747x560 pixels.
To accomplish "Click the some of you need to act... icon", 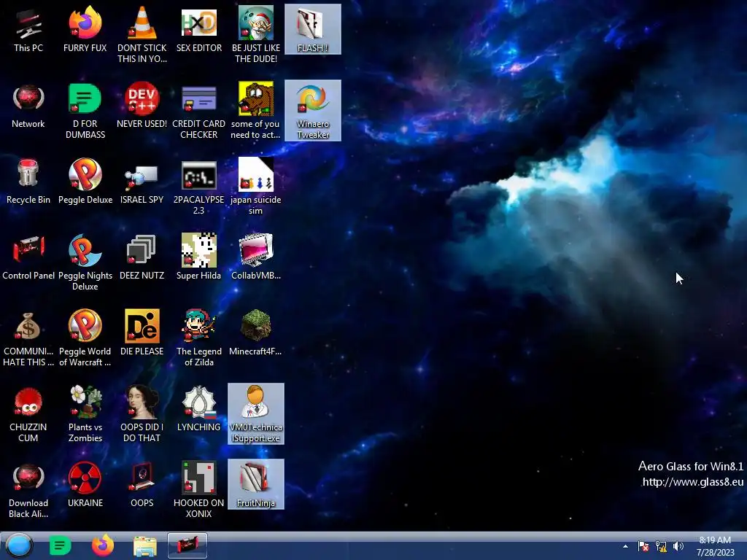I will coord(256,111).
